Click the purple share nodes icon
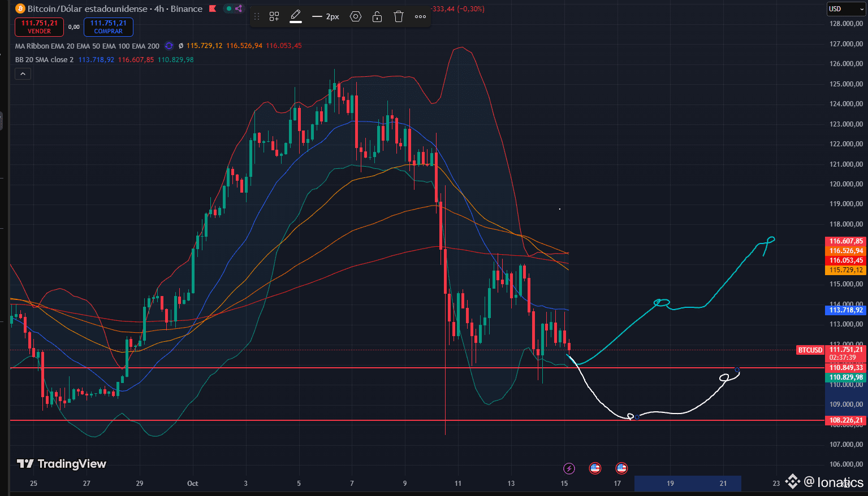The image size is (868, 496). tap(238, 9)
